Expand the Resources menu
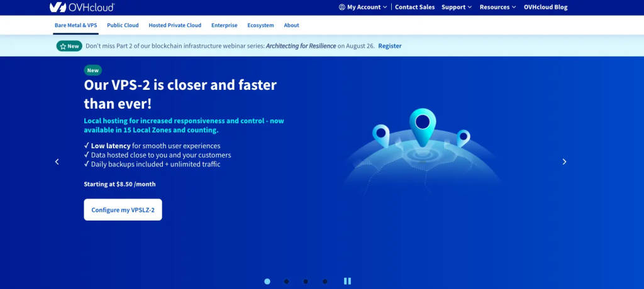The height and width of the screenshot is (289, 644). coord(498,7)
